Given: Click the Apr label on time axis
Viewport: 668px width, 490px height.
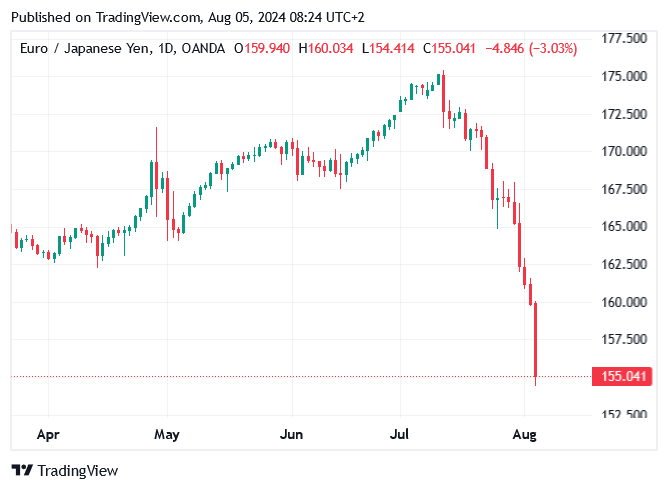Looking at the screenshot, I should (x=47, y=435).
